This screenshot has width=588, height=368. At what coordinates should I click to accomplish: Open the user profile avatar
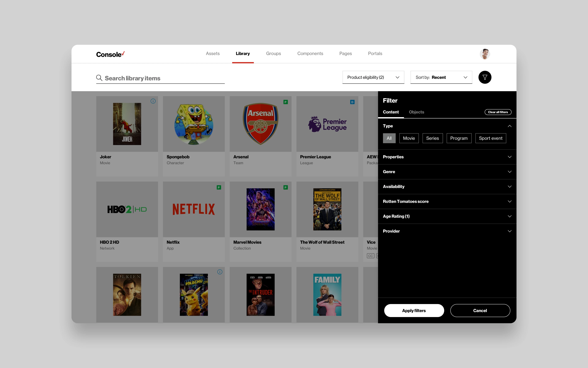(485, 54)
